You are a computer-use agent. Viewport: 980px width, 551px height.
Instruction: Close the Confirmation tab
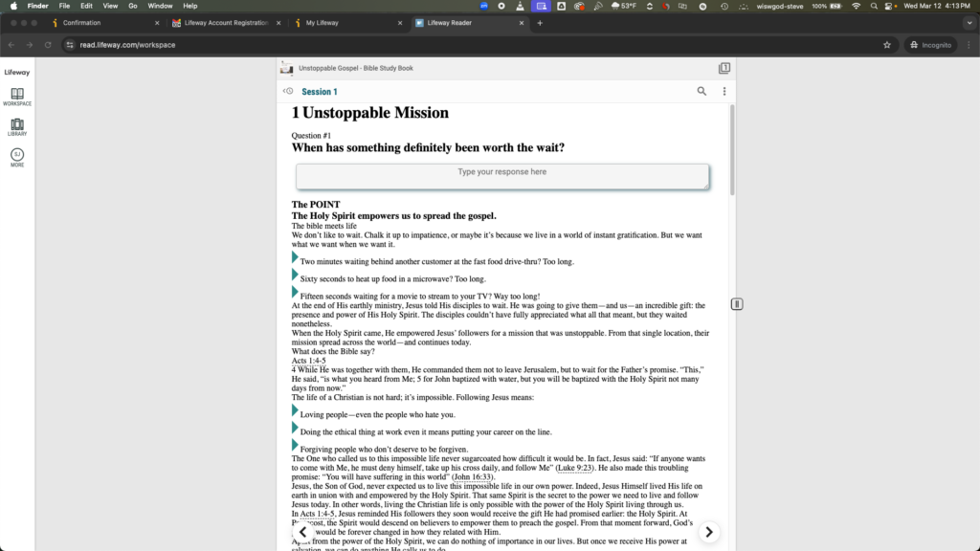[x=157, y=23]
